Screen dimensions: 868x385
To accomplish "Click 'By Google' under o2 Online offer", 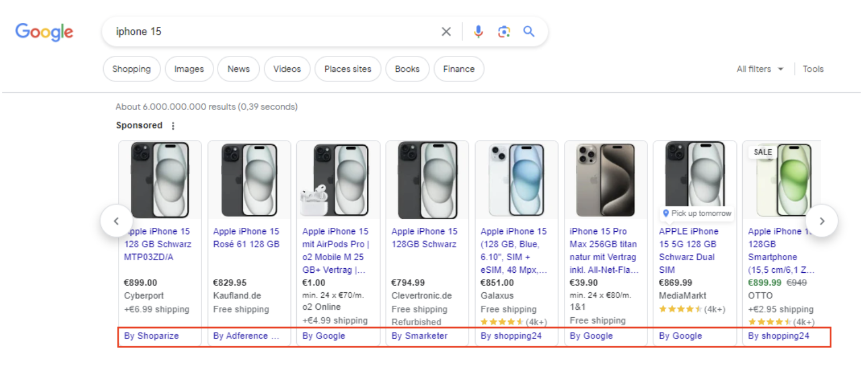I will pos(324,336).
